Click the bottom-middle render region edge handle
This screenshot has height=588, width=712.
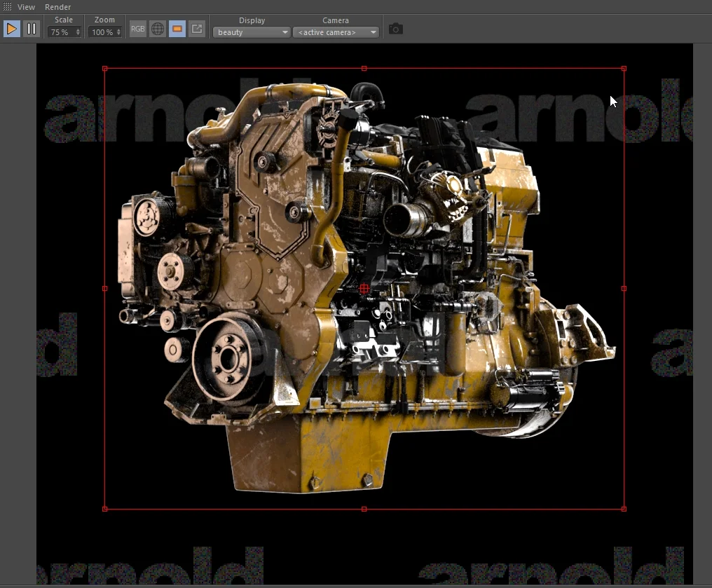[x=364, y=509]
